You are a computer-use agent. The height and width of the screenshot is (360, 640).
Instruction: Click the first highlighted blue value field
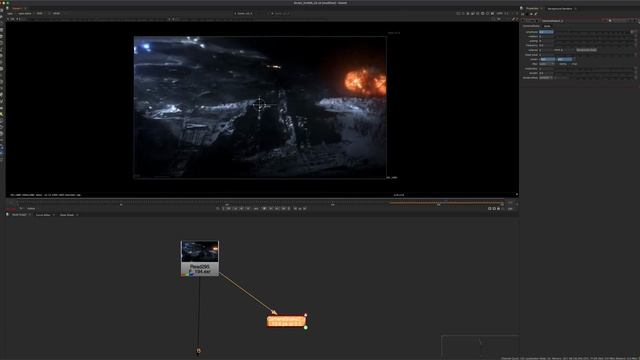pos(546,32)
